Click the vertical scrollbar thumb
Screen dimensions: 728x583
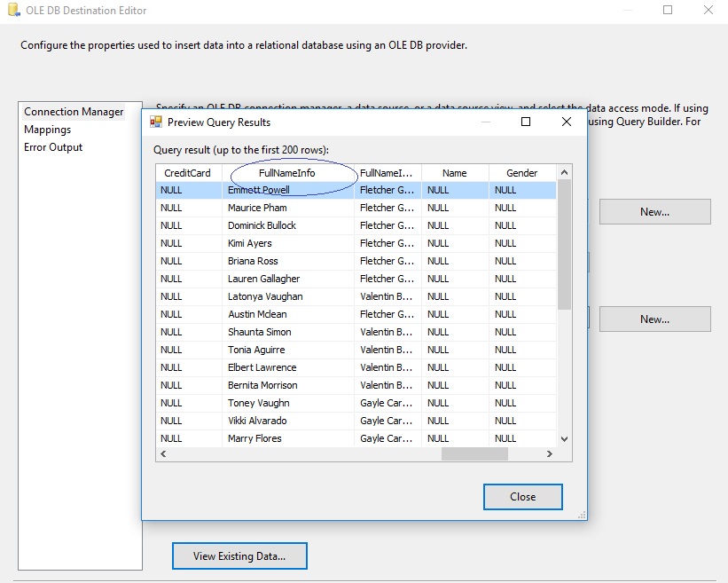click(564, 244)
